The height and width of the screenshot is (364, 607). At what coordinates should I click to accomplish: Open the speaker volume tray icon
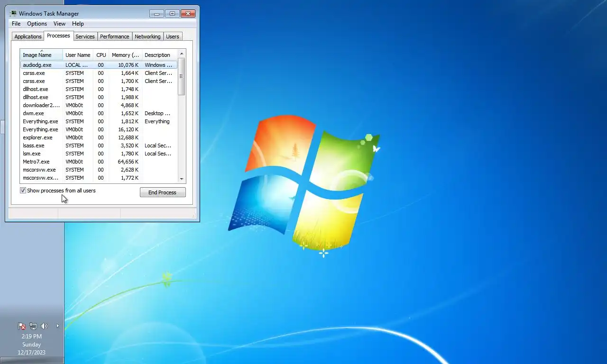click(x=45, y=326)
